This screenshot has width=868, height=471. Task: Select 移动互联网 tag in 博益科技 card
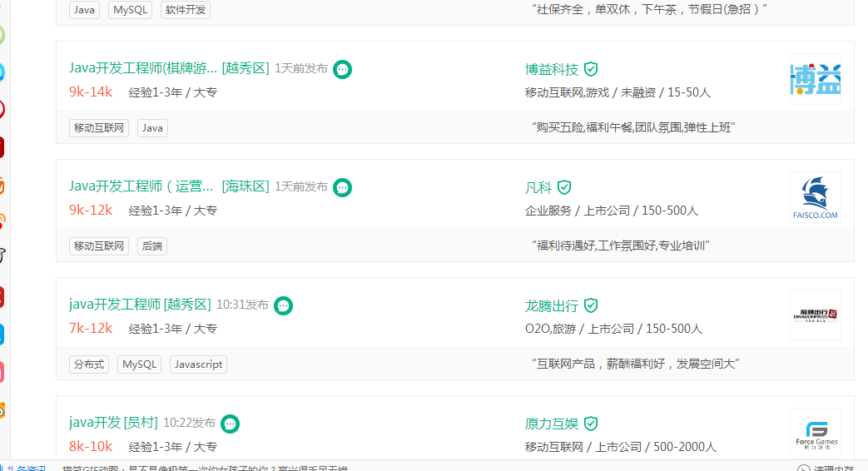point(99,128)
